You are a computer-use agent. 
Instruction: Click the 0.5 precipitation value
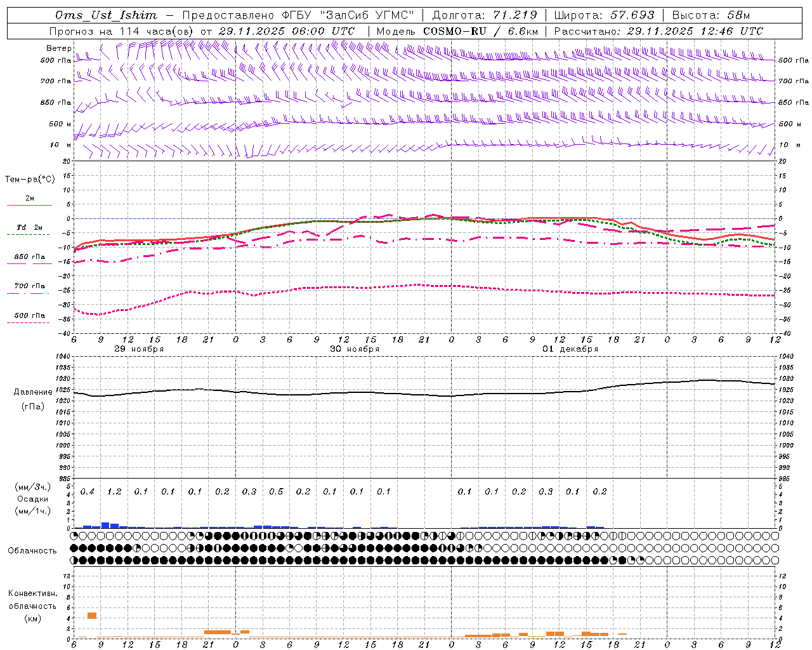point(276,491)
